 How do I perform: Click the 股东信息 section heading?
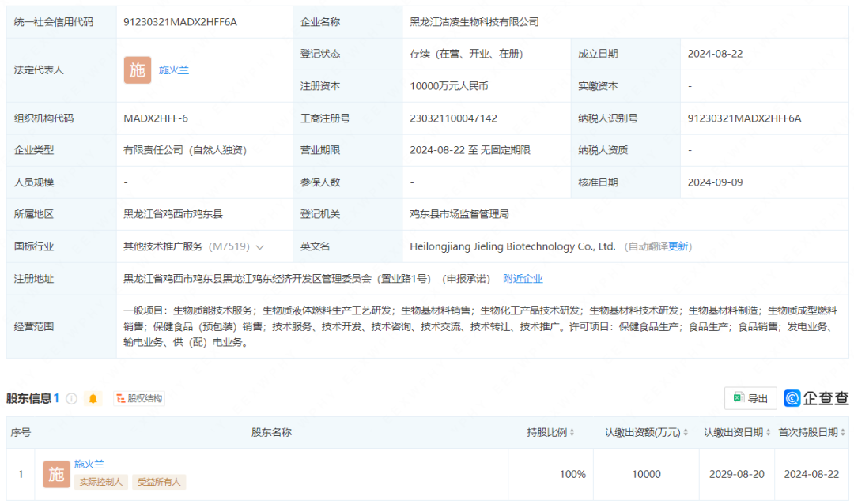point(29,399)
